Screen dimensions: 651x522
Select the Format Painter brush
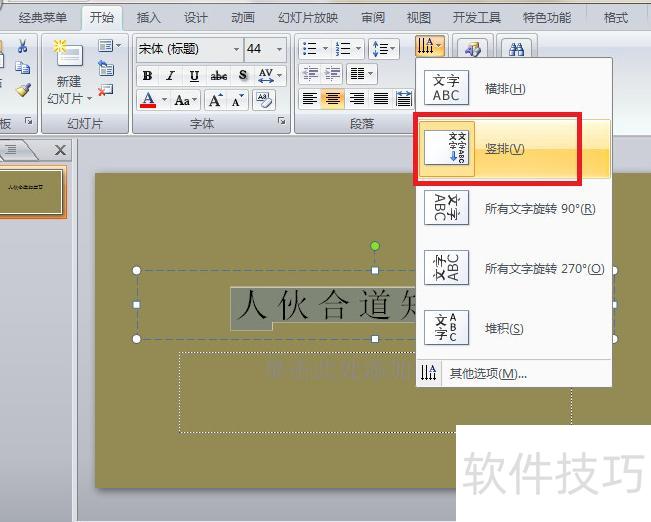23,89
